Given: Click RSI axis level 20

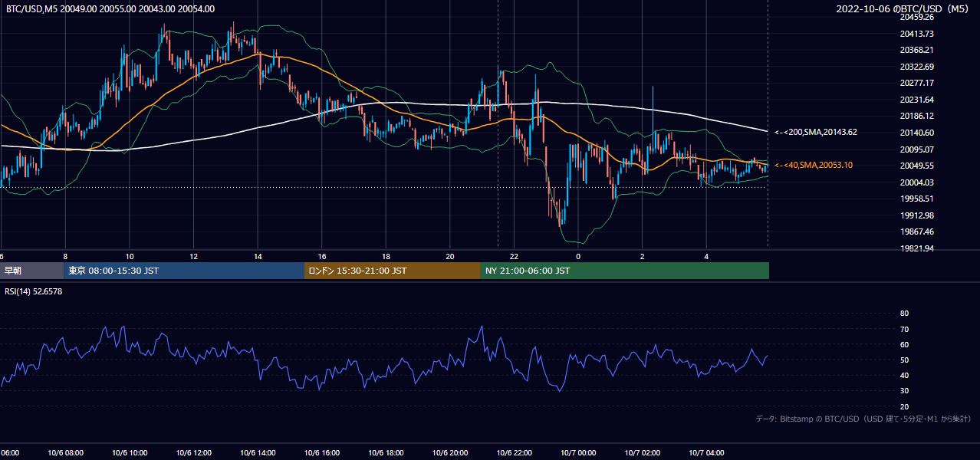Looking at the screenshot, I should tap(905, 406).
